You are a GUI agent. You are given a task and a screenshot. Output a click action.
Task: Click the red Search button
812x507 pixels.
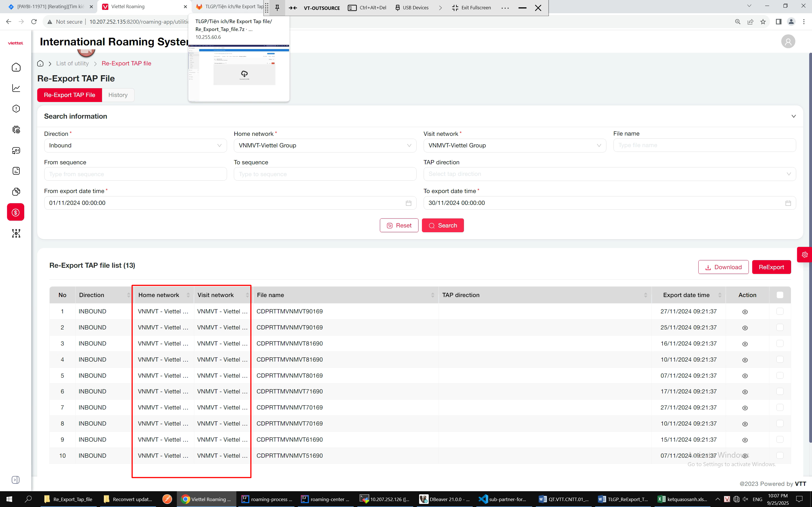coord(443,226)
